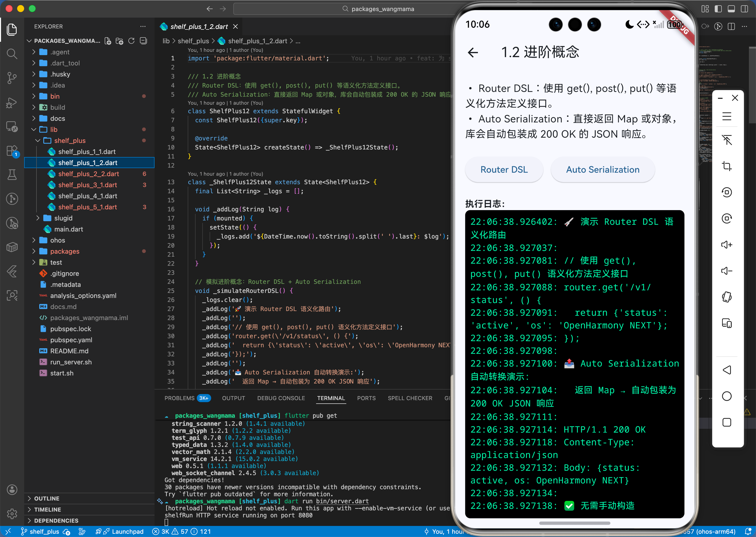
Task: Rotate the emulator device screen
Action: coord(726,297)
